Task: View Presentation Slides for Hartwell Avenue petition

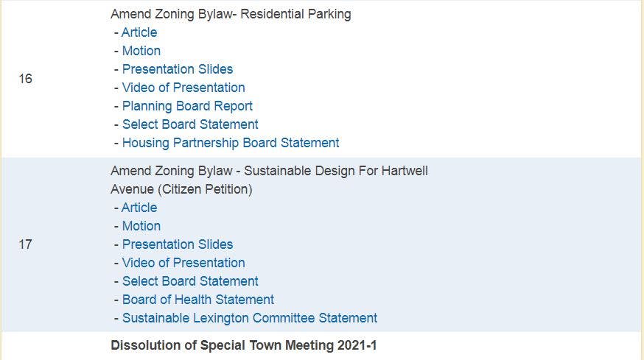Action: point(177,244)
